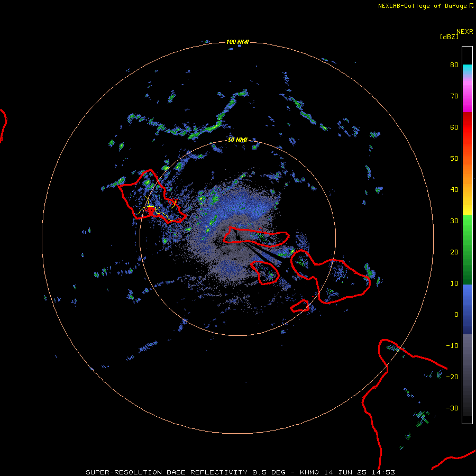
Task: Click the -30 dBZ scale value
Action: [x=452, y=408]
